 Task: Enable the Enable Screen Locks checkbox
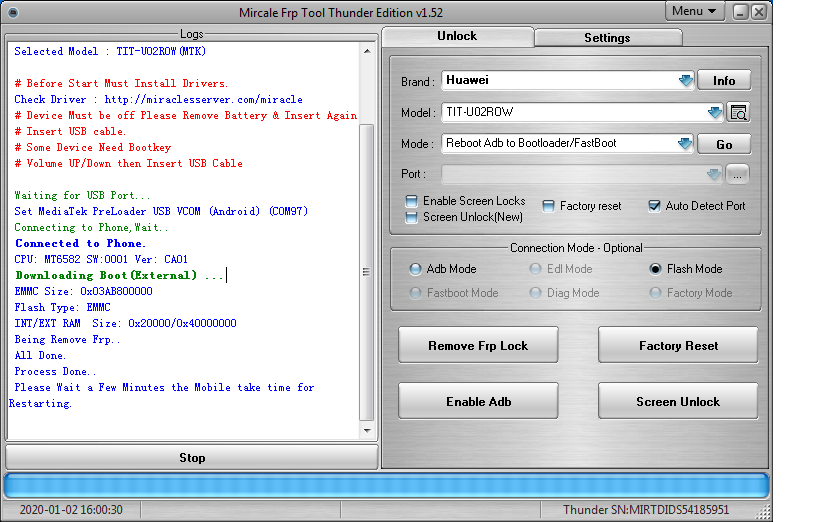(412, 201)
